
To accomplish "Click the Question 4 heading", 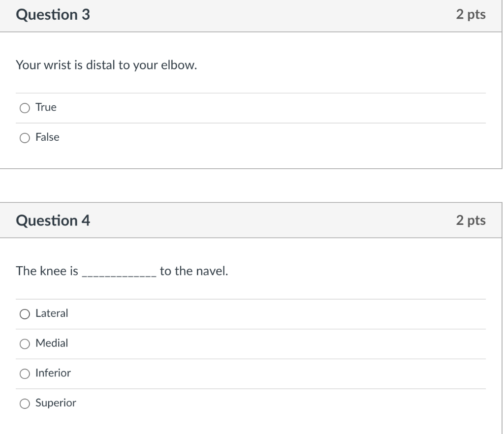I will [x=53, y=220].
